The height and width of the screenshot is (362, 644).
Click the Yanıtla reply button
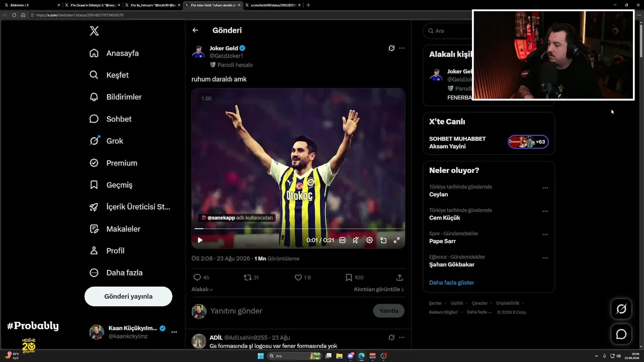point(388,311)
